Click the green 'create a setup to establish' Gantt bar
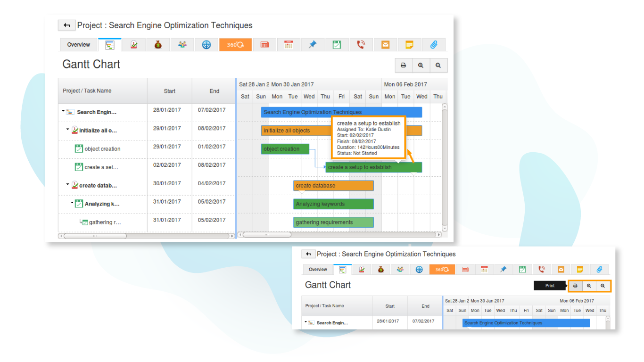 [x=373, y=167]
